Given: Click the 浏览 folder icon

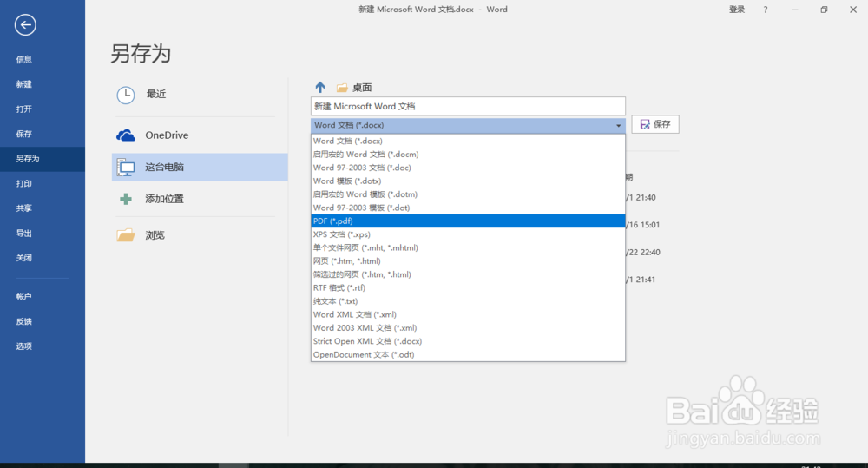Looking at the screenshot, I should [126, 235].
